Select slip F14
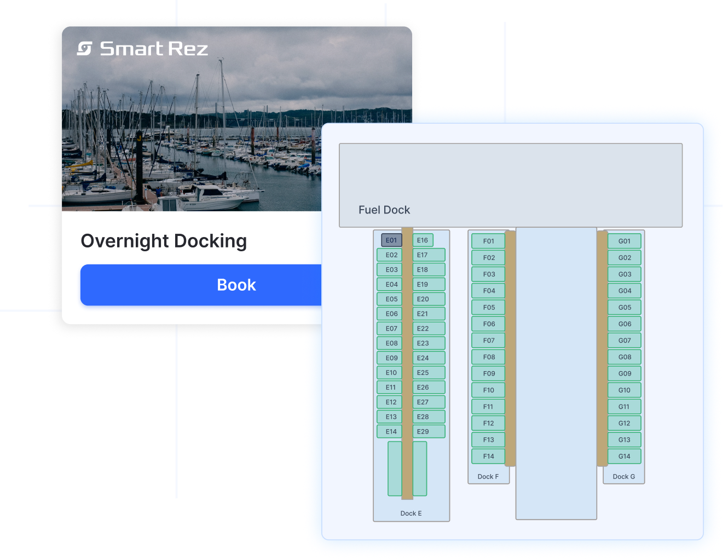The height and width of the screenshot is (560, 728). pos(488,457)
